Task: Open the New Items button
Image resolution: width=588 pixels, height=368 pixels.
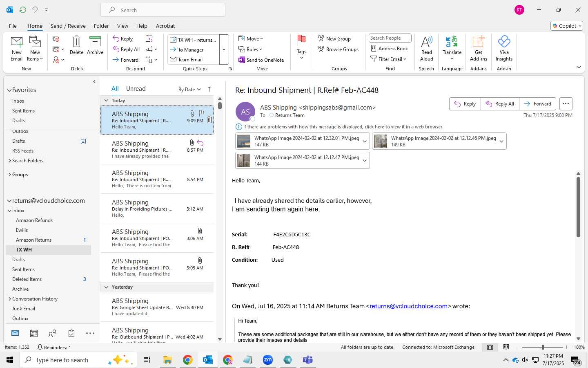Action: 35,48
